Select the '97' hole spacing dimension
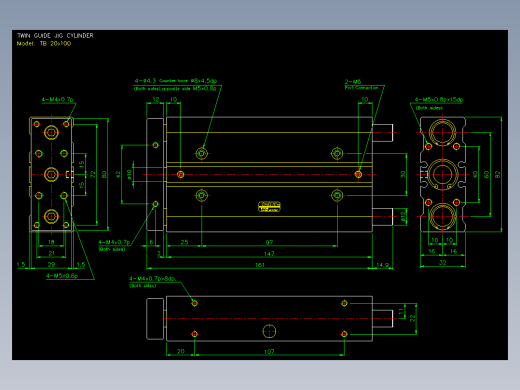520x390 pixels. (x=269, y=243)
